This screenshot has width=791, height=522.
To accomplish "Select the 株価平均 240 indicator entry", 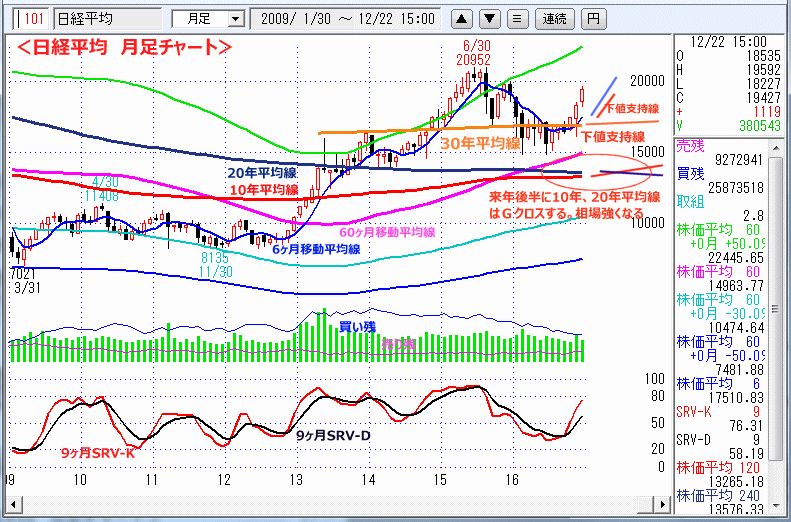I will coord(718,495).
